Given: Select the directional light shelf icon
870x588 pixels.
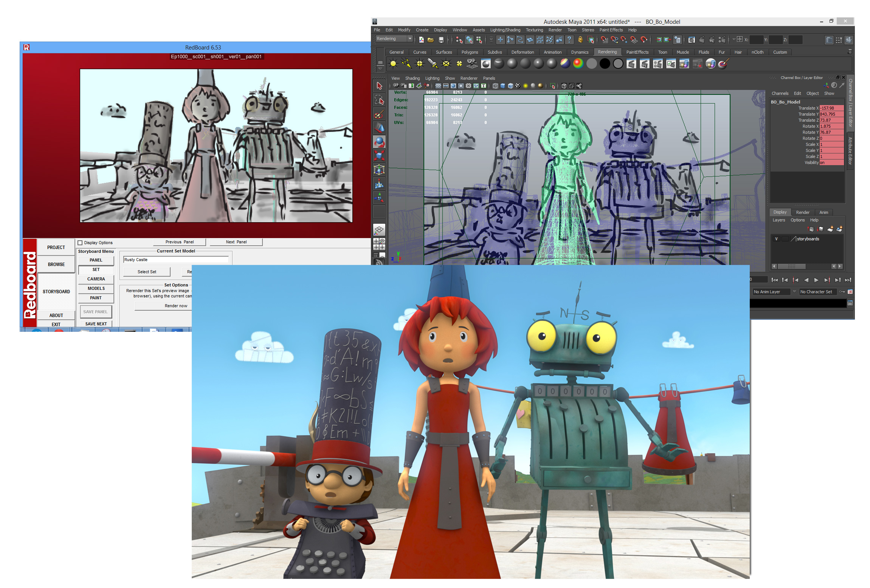Looking at the screenshot, I should pos(406,64).
